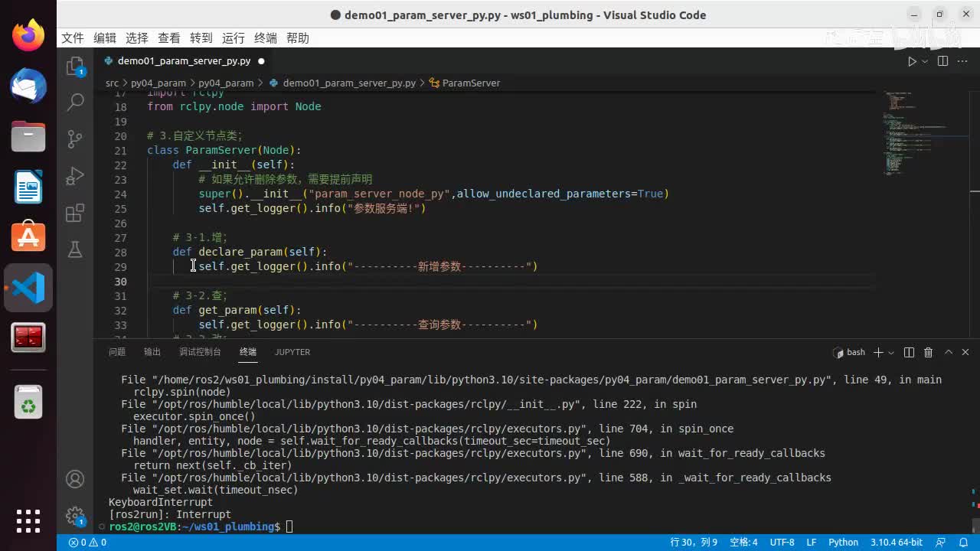Open the Explorer view in activity bar
This screenshot has height=551, width=980.
(x=75, y=67)
